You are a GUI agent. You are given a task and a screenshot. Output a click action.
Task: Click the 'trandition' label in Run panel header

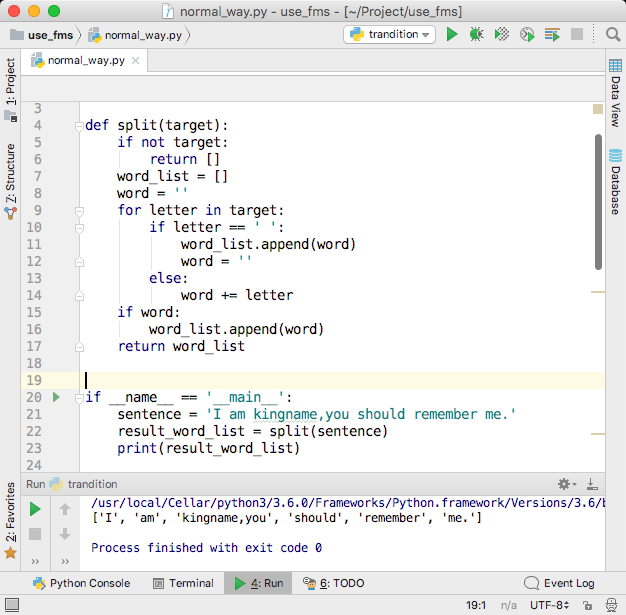92,484
